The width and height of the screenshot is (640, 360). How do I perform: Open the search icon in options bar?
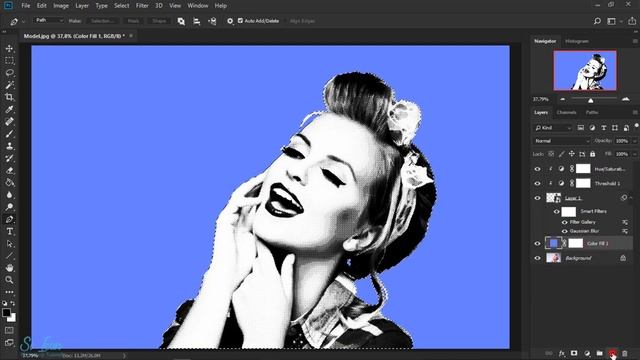click(x=597, y=21)
